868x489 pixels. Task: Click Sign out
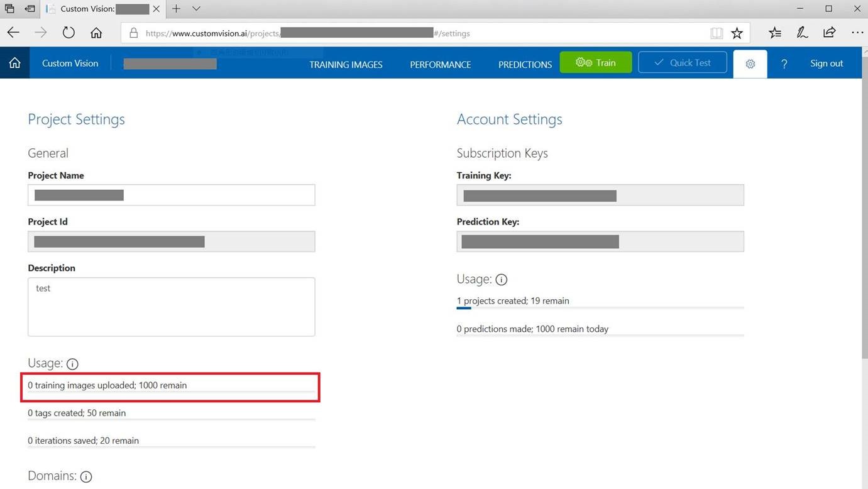[827, 63]
